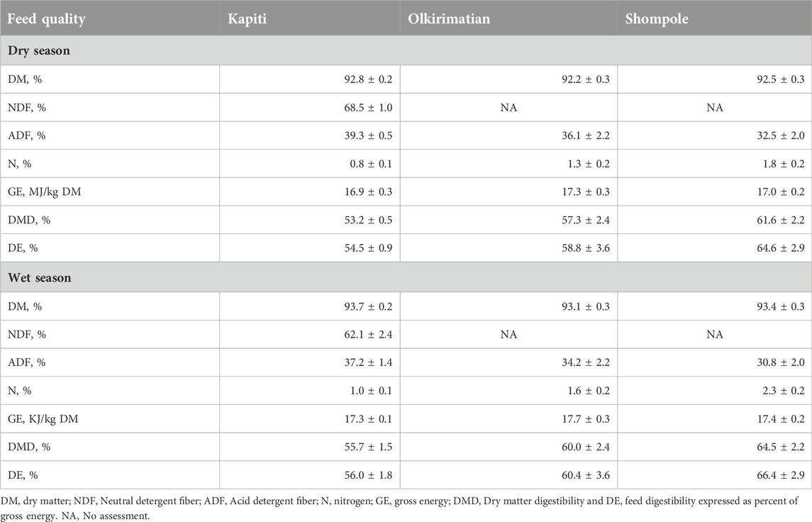Select the GE, KJ/kg DM row label
The image size is (812, 522).
pos(43,419)
